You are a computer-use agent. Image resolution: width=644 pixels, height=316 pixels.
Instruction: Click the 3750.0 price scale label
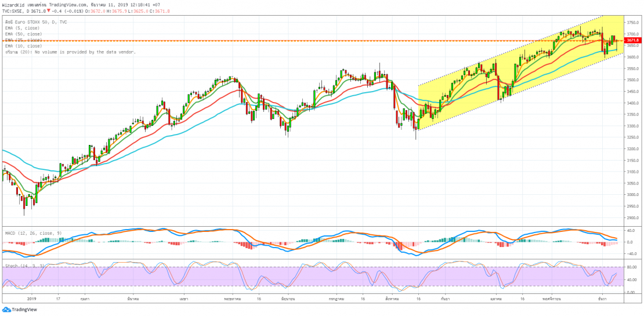(632, 23)
